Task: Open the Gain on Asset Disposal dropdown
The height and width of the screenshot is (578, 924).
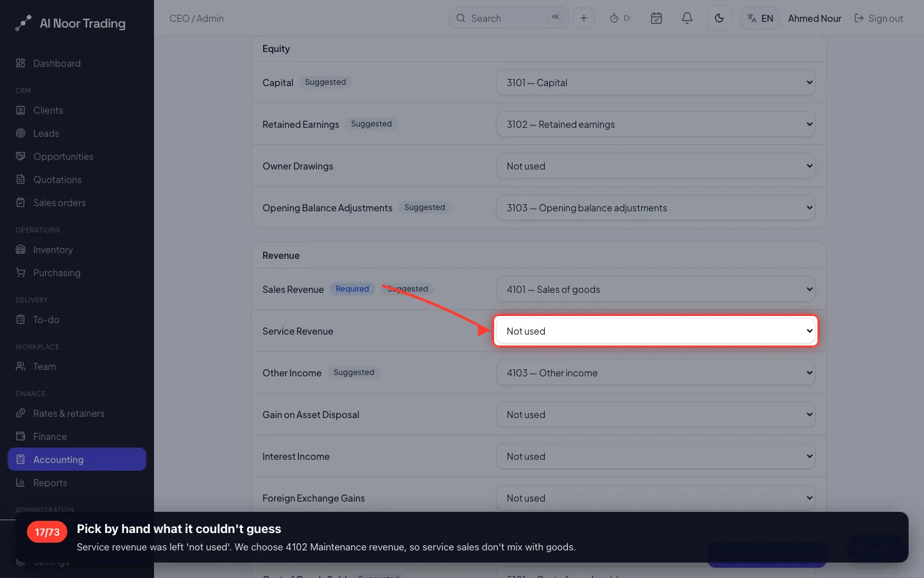Action: (x=656, y=414)
